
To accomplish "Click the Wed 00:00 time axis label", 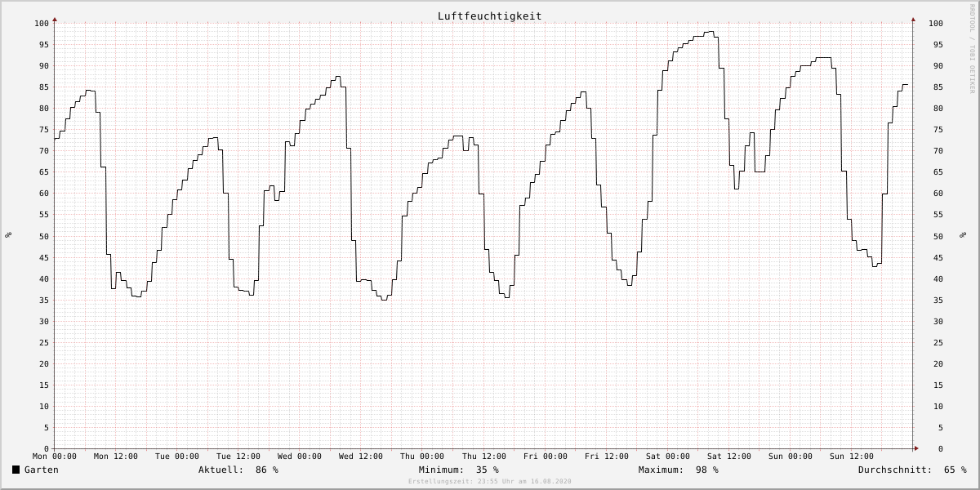I will 300,457.
